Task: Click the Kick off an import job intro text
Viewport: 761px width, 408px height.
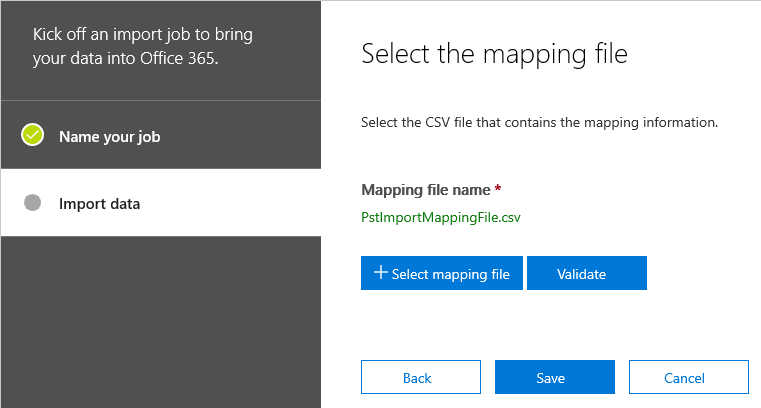Action: pos(143,46)
